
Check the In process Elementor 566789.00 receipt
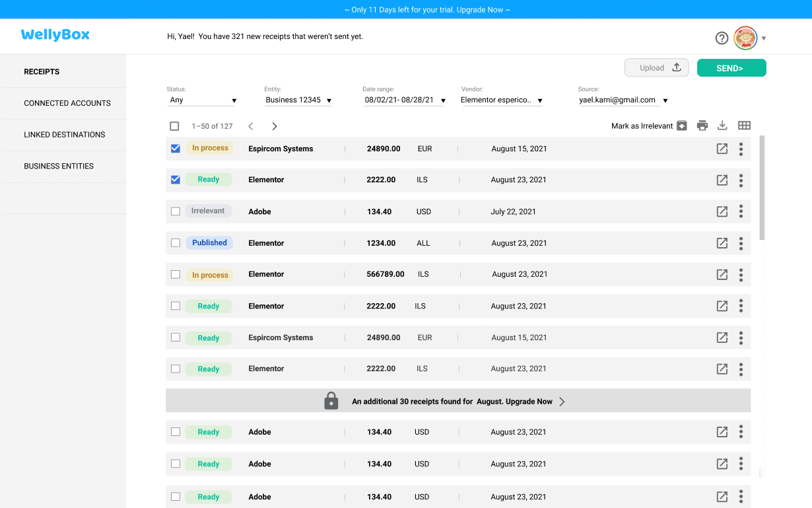175,274
